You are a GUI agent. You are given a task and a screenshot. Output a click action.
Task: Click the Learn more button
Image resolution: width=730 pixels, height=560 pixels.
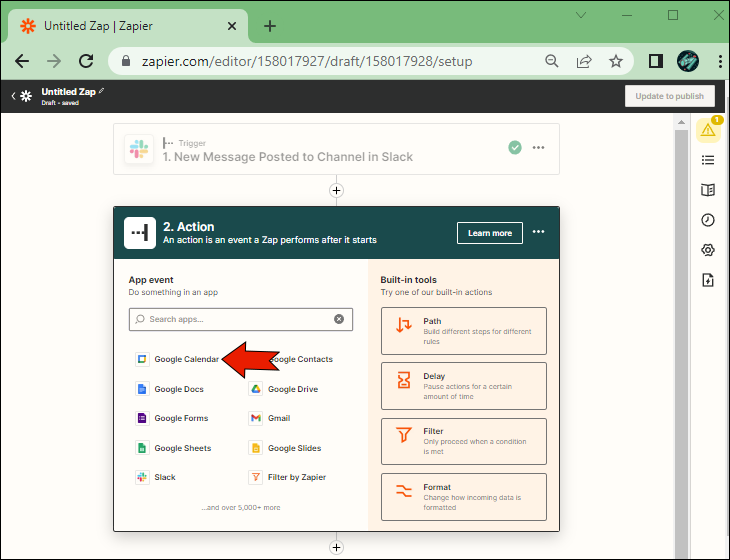click(490, 233)
